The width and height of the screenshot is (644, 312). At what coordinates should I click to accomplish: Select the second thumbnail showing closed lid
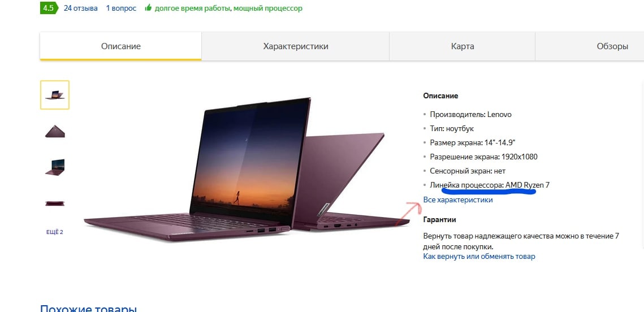[55, 131]
